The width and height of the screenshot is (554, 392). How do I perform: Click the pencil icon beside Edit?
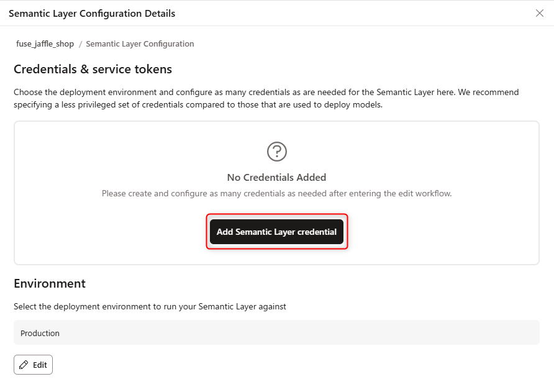click(x=24, y=365)
